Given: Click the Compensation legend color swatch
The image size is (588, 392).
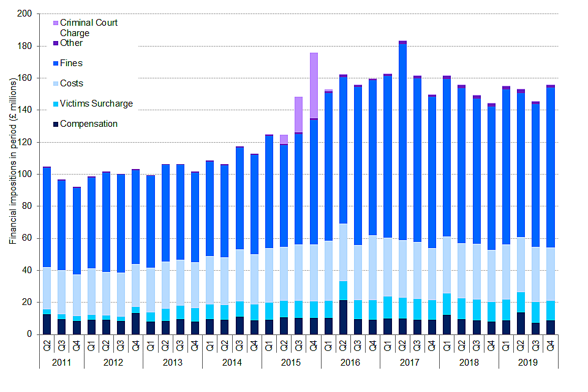Looking at the screenshot, I should 56,124.
